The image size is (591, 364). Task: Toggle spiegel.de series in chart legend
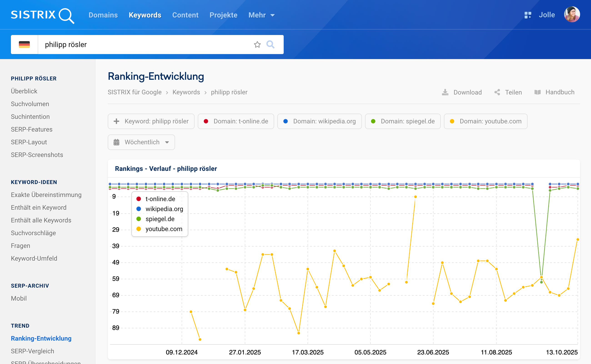(x=160, y=219)
